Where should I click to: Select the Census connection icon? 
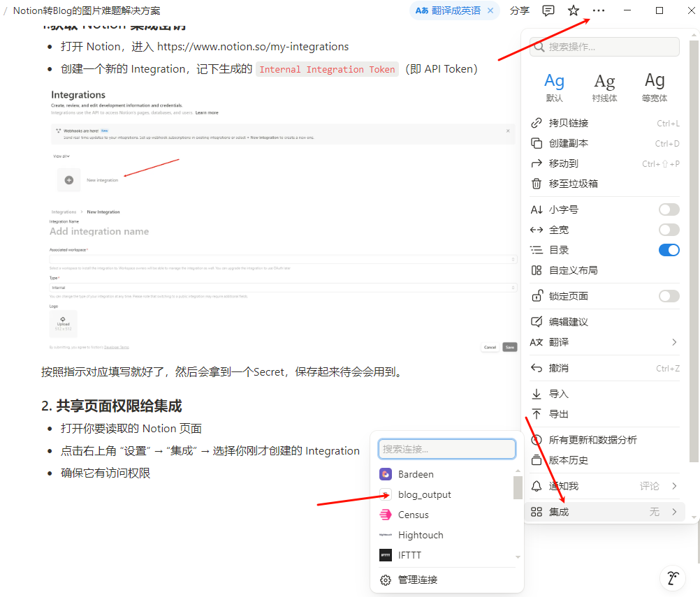386,515
